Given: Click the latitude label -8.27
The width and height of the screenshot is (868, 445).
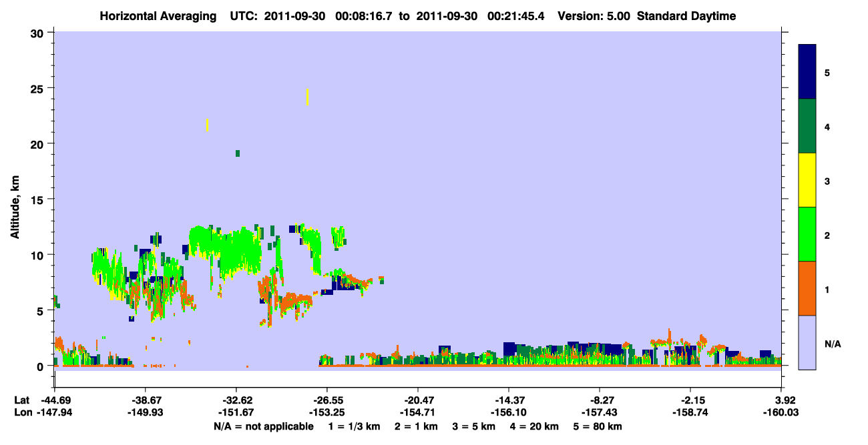Looking at the screenshot, I should point(600,400).
